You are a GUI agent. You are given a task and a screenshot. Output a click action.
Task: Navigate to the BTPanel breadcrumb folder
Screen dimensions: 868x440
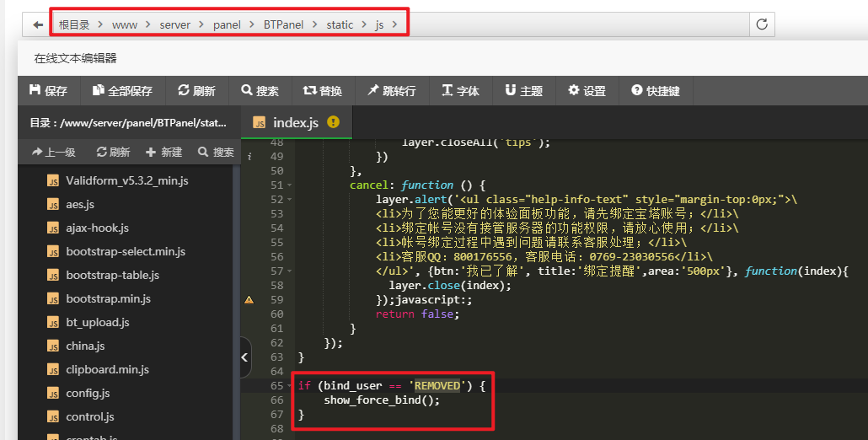(283, 25)
